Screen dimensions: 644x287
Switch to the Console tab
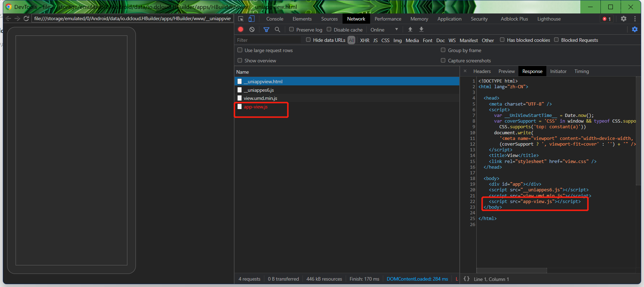[x=275, y=19]
